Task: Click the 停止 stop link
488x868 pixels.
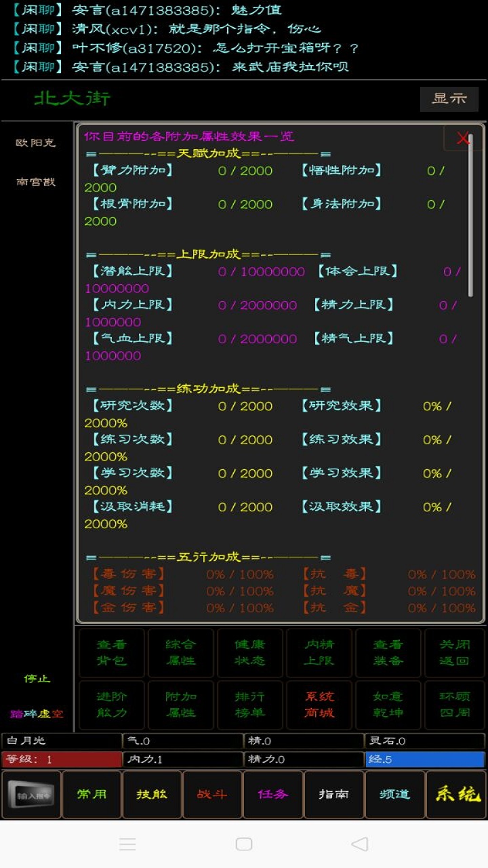Action: (x=37, y=679)
